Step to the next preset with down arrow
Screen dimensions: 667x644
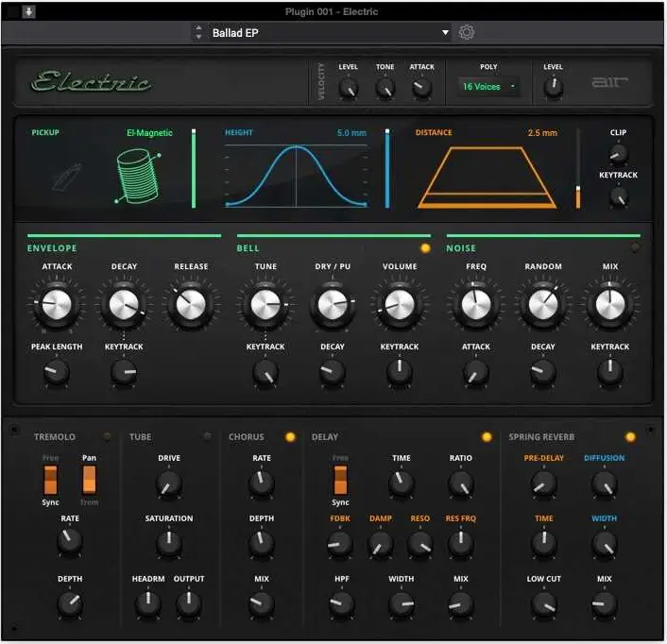pos(198,38)
